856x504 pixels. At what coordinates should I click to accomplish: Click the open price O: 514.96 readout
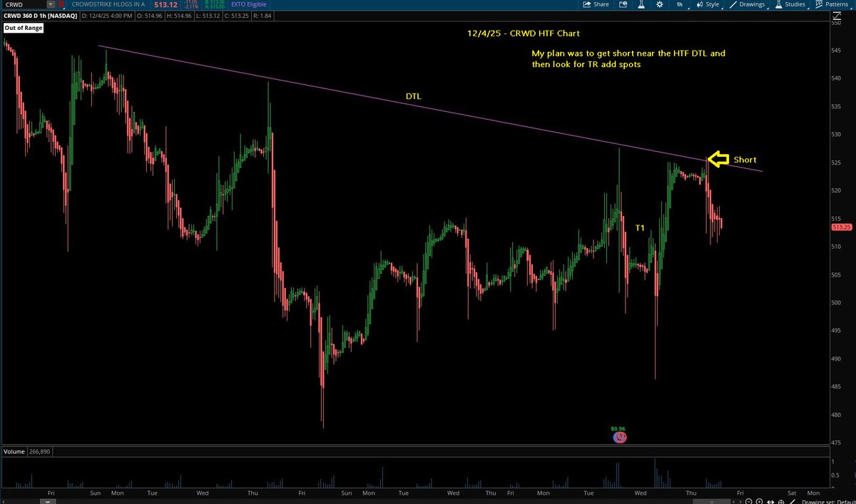pos(150,16)
